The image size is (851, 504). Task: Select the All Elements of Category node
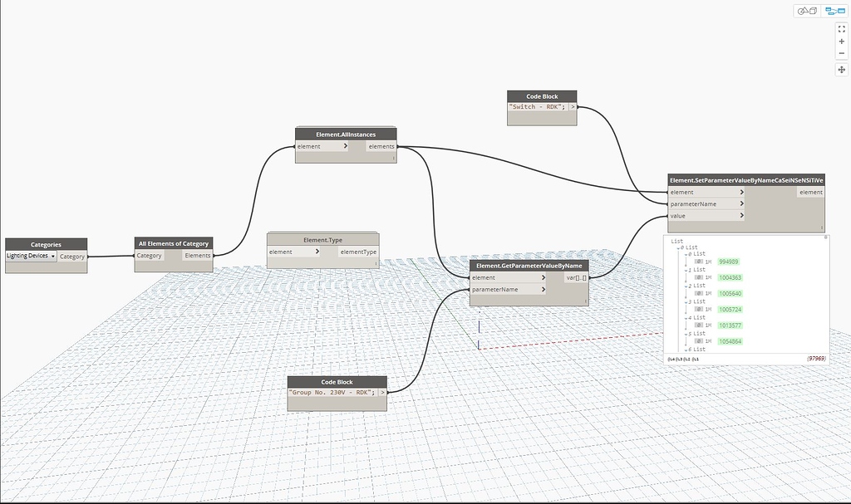[x=173, y=243]
